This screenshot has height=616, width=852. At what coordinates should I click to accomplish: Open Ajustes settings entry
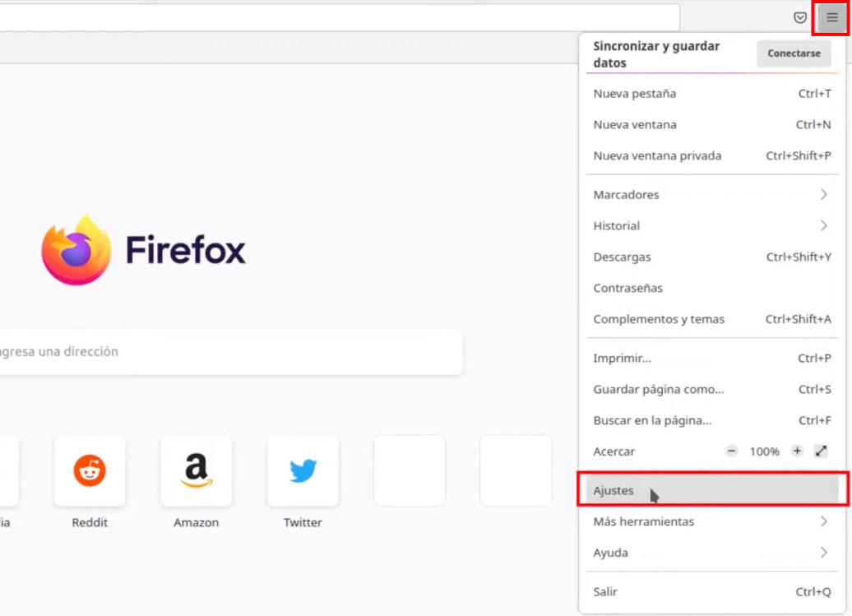(x=712, y=490)
